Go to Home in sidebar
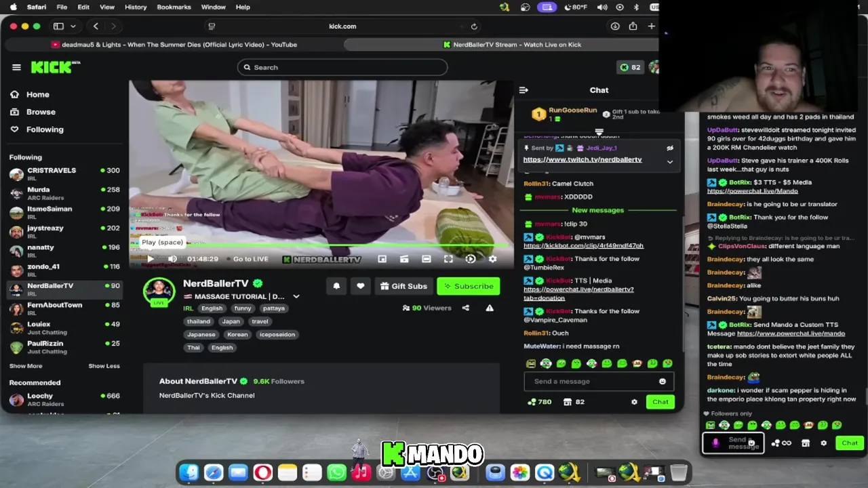Image resolution: width=868 pixels, height=488 pixels. (x=38, y=94)
